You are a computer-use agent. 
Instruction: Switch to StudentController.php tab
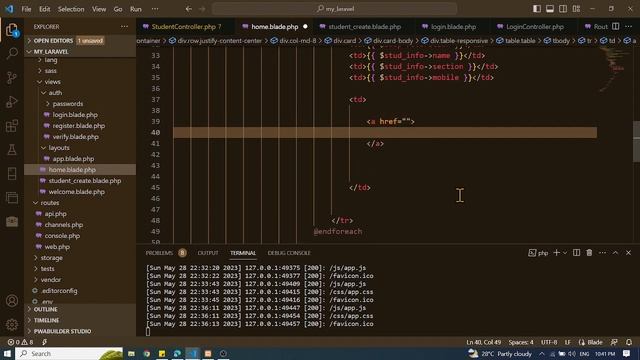(186, 27)
